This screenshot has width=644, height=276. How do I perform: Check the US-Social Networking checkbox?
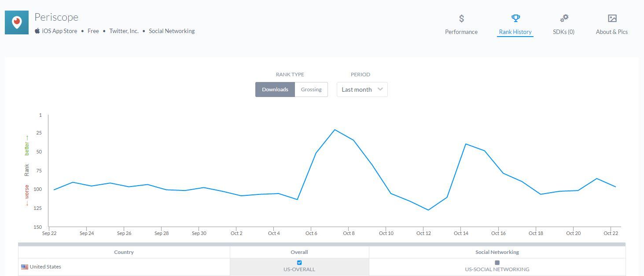pyautogui.click(x=497, y=263)
